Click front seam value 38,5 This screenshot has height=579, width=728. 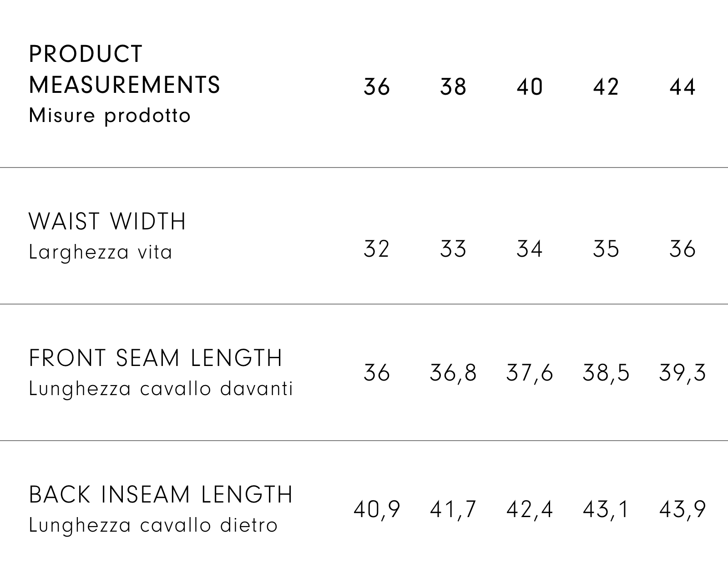pyautogui.click(x=606, y=373)
